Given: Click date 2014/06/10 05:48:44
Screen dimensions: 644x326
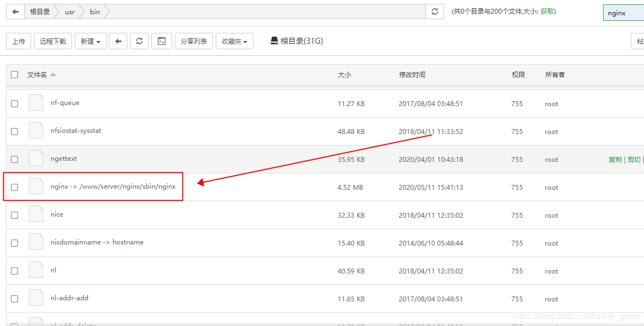Looking at the screenshot, I should pos(431,243).
